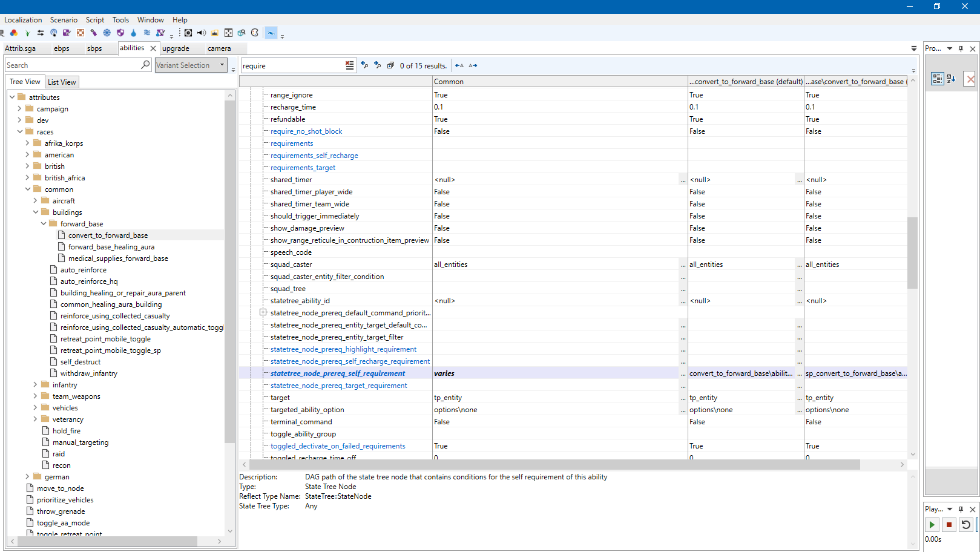Viewport: 980px width, 552px height.
Task: Toggle categorized view in Properties panel
Action: point(937,79)
